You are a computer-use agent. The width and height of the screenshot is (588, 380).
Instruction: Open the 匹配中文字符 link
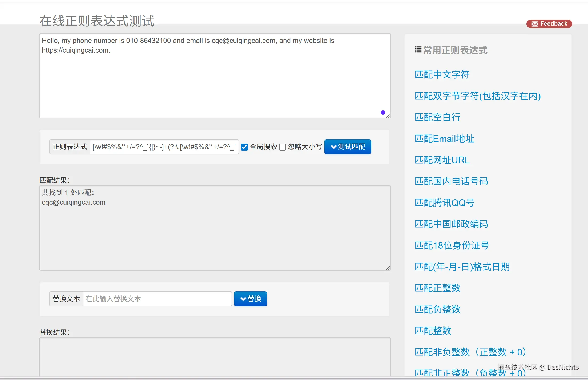pyautogui.click(x=442, y=74)
